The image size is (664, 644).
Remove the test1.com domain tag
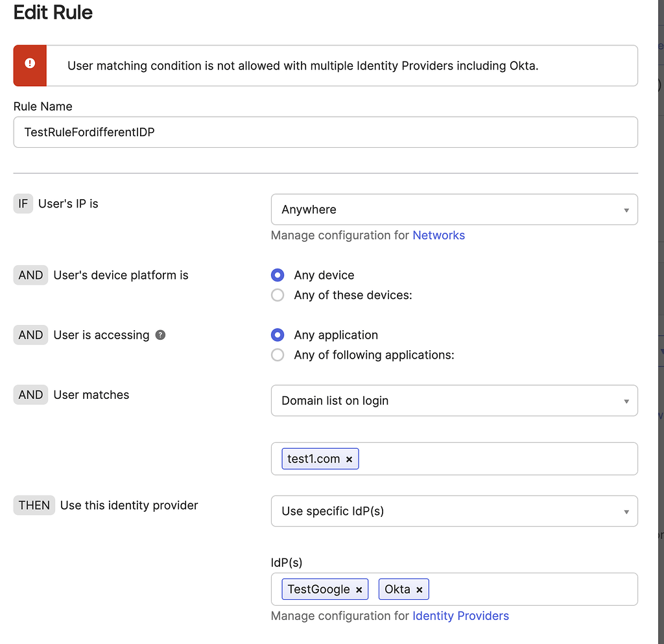(349, 459)
